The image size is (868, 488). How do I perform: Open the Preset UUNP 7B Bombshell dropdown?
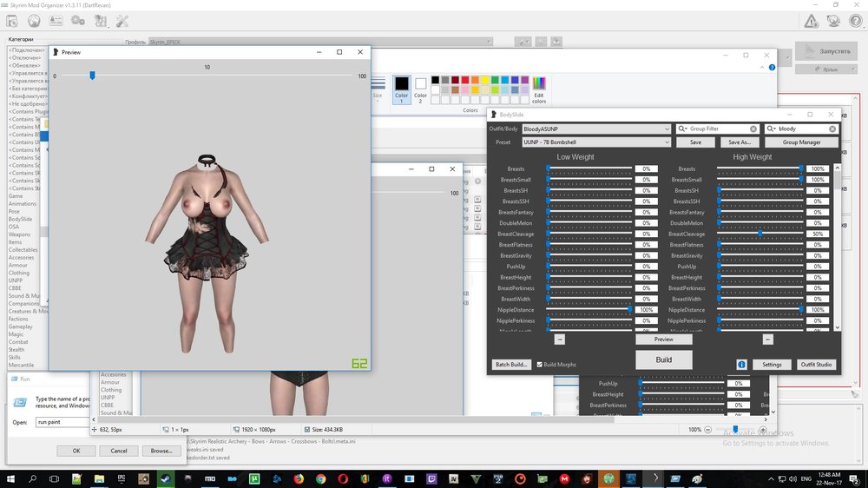(596, 142)
